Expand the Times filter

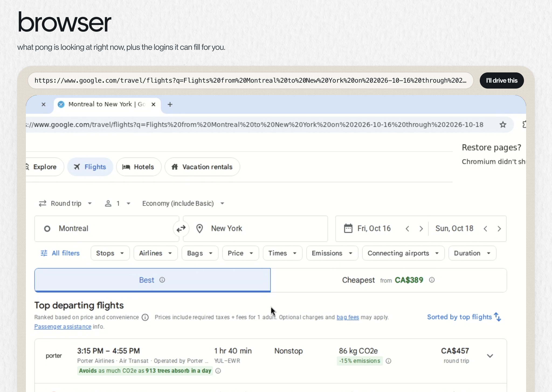click(282, 253)
